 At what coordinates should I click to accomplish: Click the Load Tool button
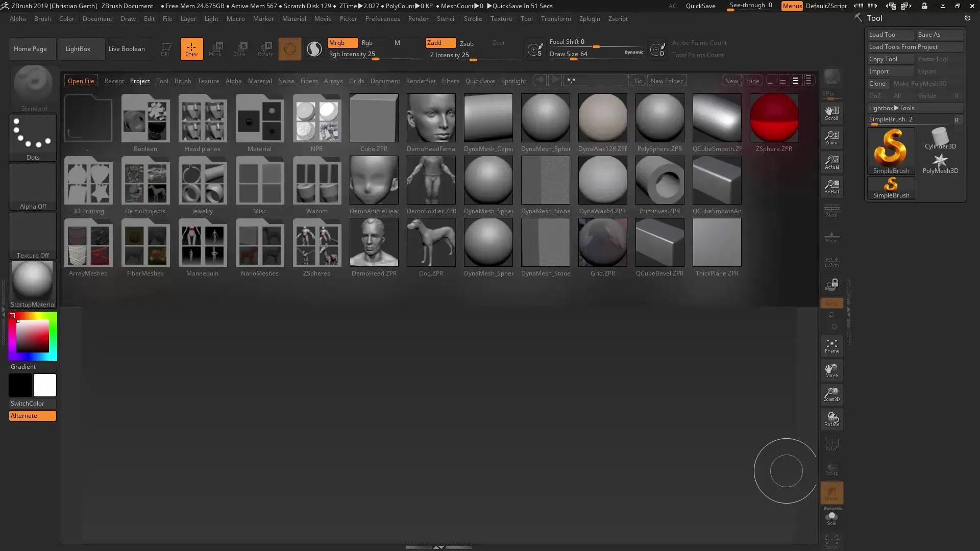click(891, 35)
